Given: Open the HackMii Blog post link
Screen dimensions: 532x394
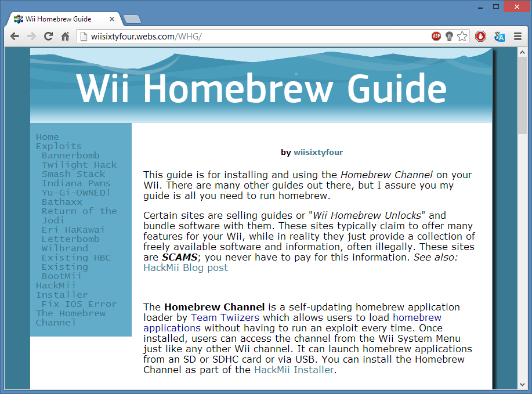Looking at the screenshot, I should point(186,268).
